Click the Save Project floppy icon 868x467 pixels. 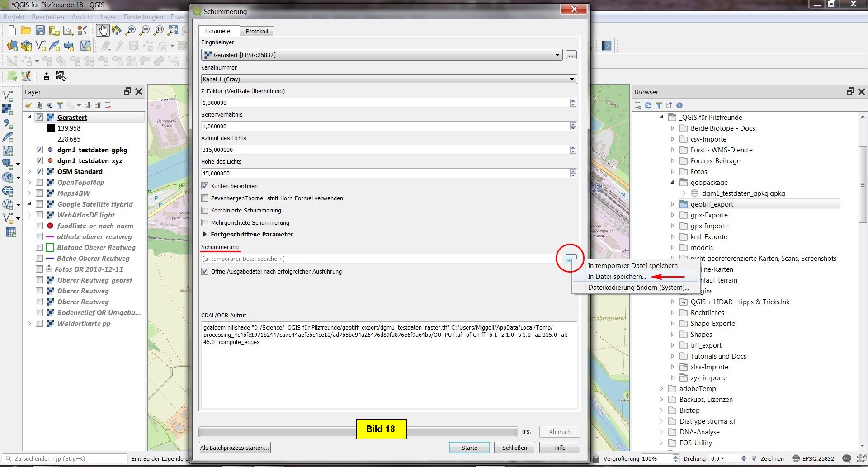[x=40, y=30]
